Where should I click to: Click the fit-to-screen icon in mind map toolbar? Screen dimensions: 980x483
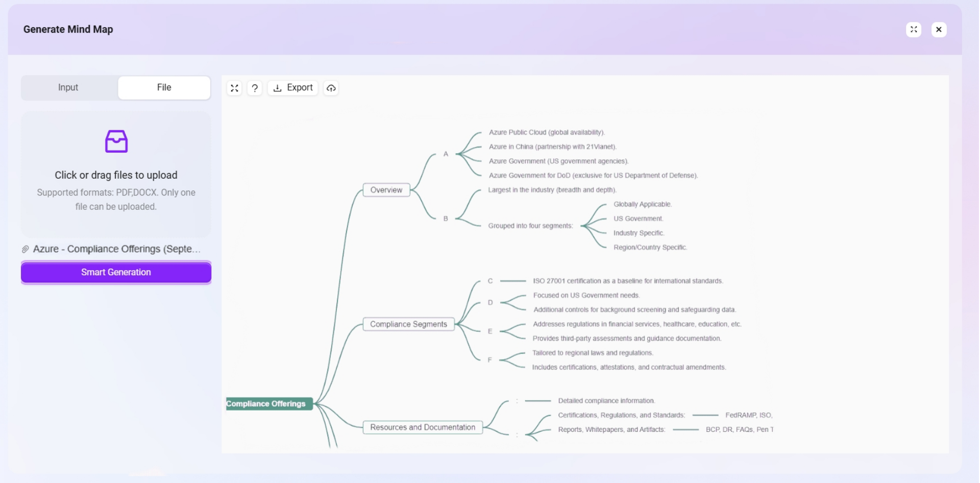(234, 88)
